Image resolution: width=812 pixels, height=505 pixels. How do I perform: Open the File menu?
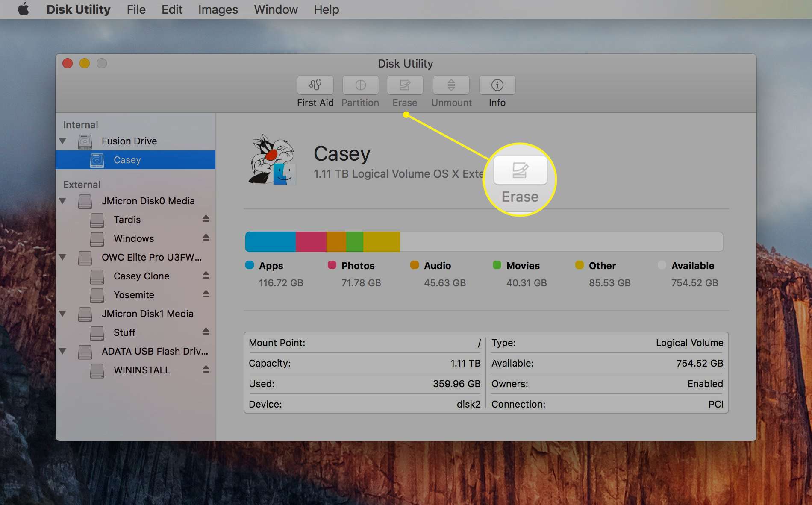(136, 9)
